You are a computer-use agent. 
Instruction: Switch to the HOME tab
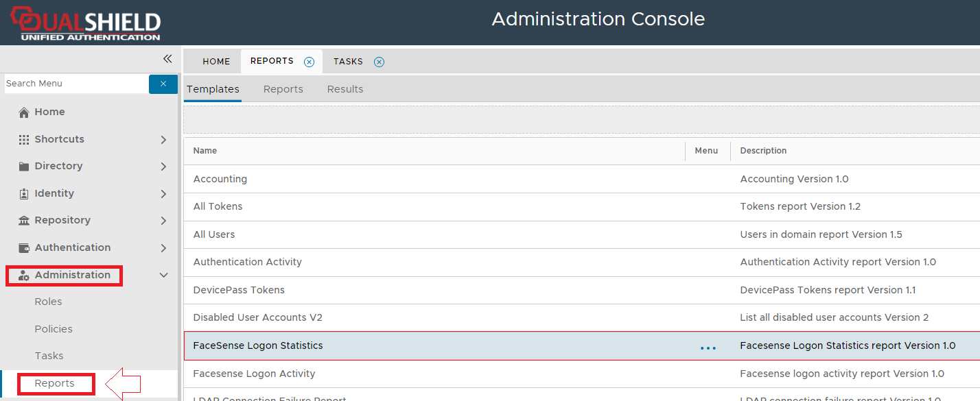(x=216, y=62)
